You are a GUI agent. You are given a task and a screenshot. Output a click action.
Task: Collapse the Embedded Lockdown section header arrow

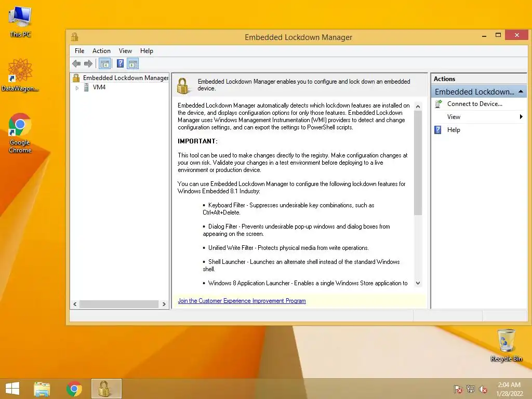point(521,91)
